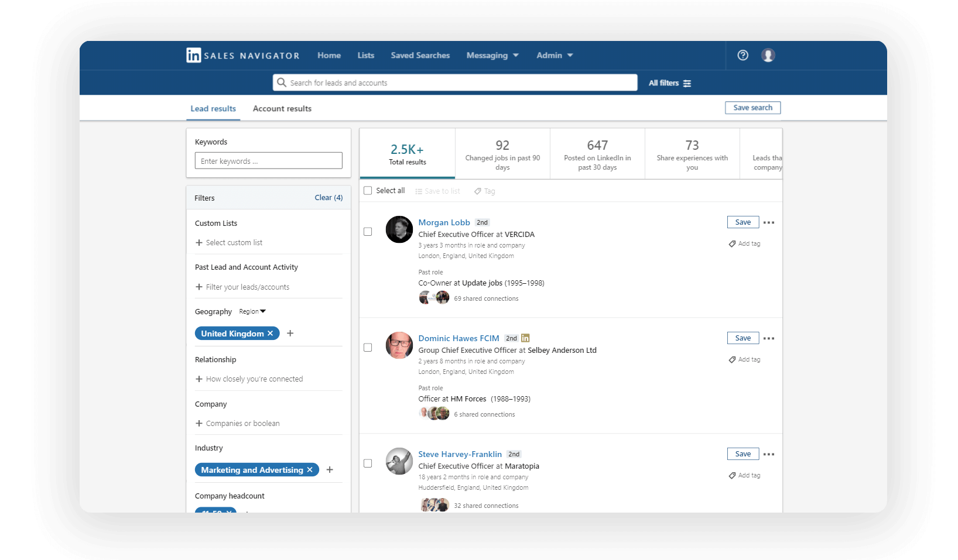Click the Enter keywords input field
958x560 pixels.
click(x=268, y=161)
